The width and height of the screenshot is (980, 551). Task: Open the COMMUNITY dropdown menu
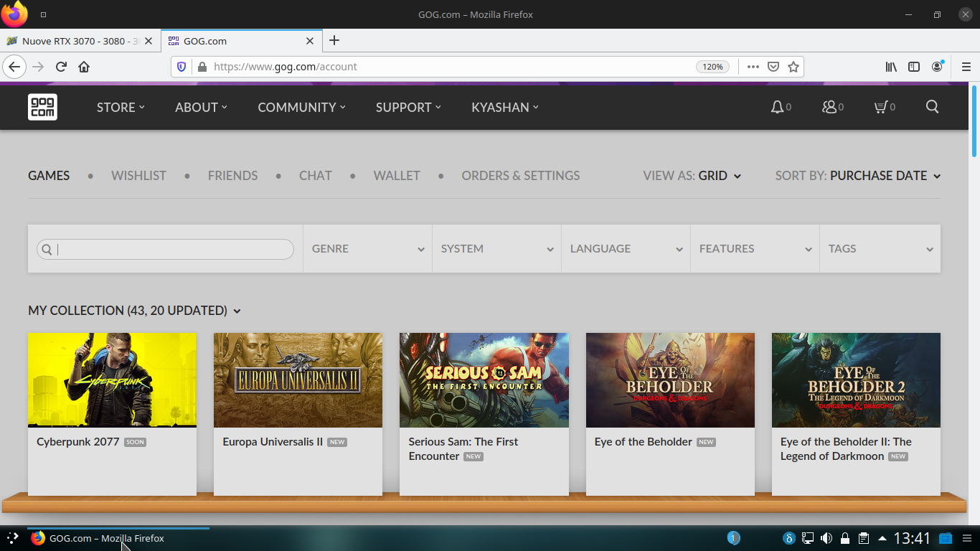tap(301, 107)
